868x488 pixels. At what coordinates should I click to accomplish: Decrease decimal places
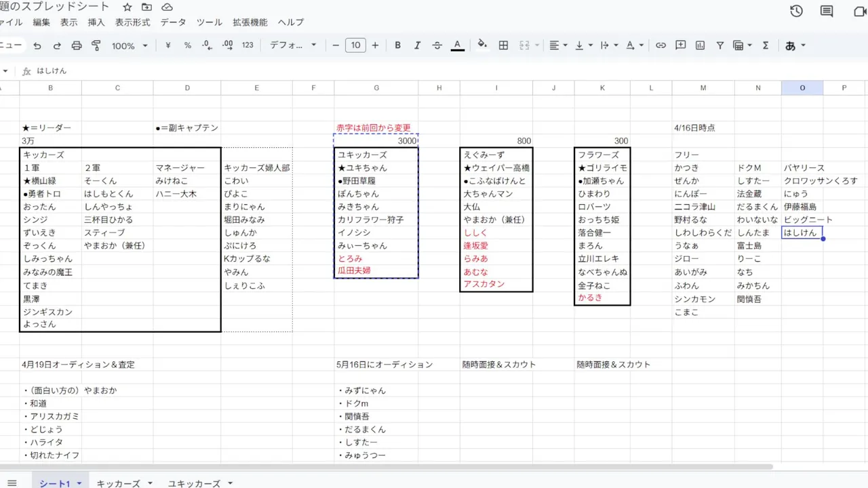(x=208, y=45)
